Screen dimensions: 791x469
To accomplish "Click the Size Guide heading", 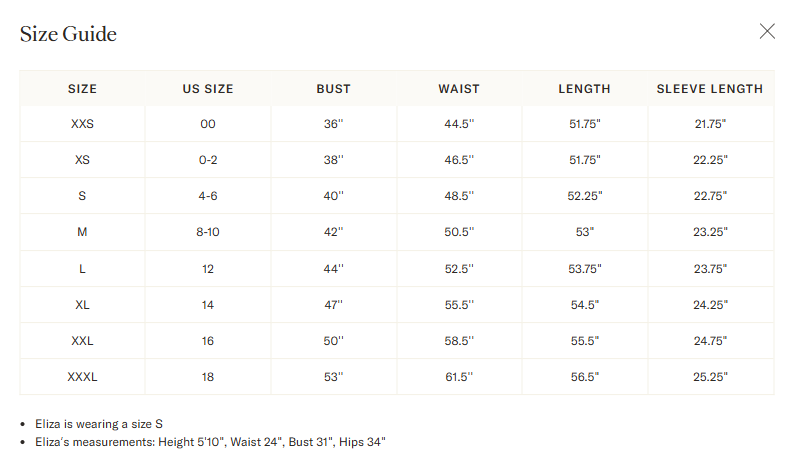I will pyautogui.click(x=68, y=34).
